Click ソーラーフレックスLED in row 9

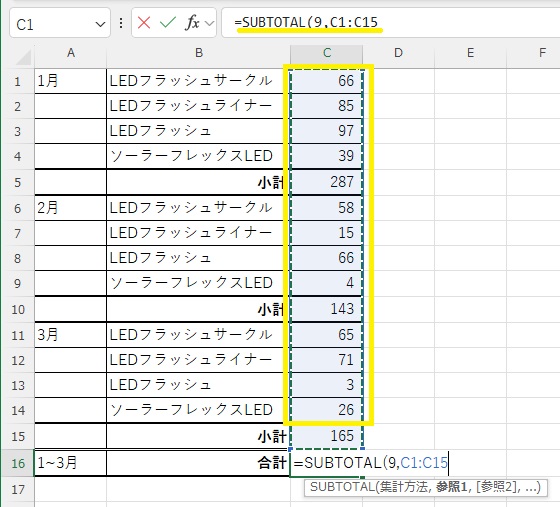point(191,283)
